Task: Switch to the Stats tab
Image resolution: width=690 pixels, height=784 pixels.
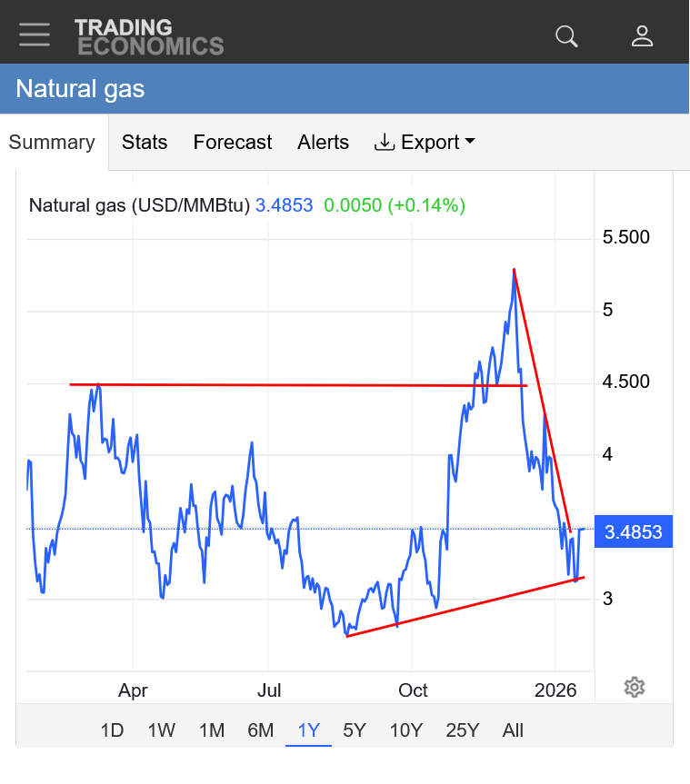Action: pyautogui.click(x=145, y=143)
